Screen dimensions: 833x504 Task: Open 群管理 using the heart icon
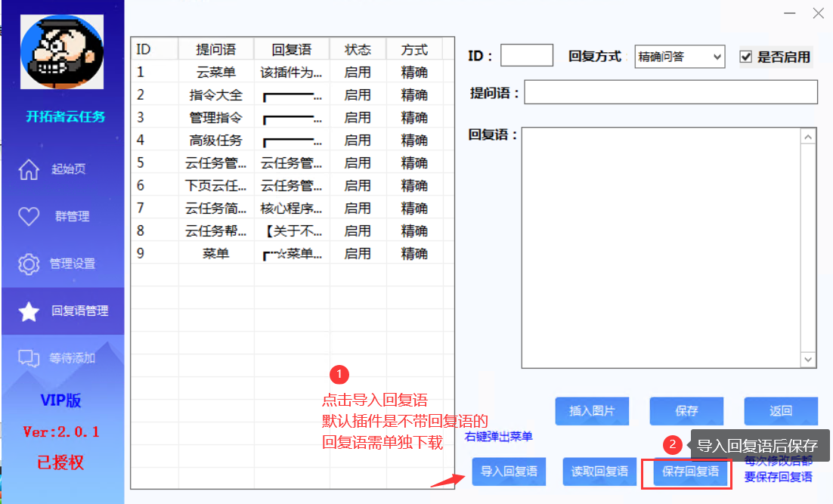click(x=62, y=217)
